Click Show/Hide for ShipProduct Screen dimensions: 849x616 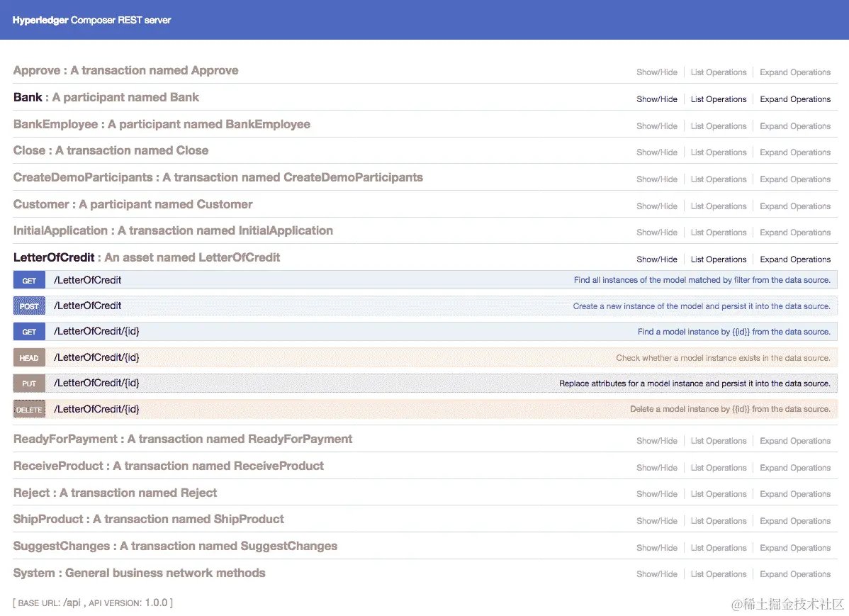[x=657, y=520]
